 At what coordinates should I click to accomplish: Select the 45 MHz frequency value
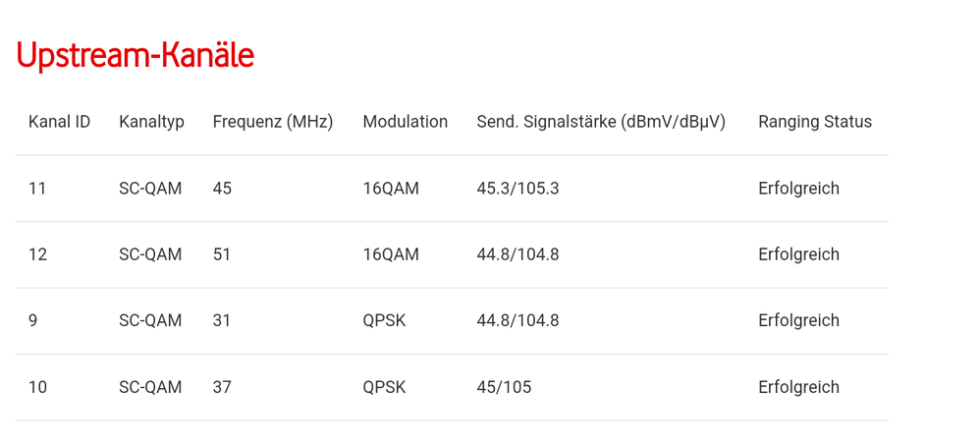(222, 189)
